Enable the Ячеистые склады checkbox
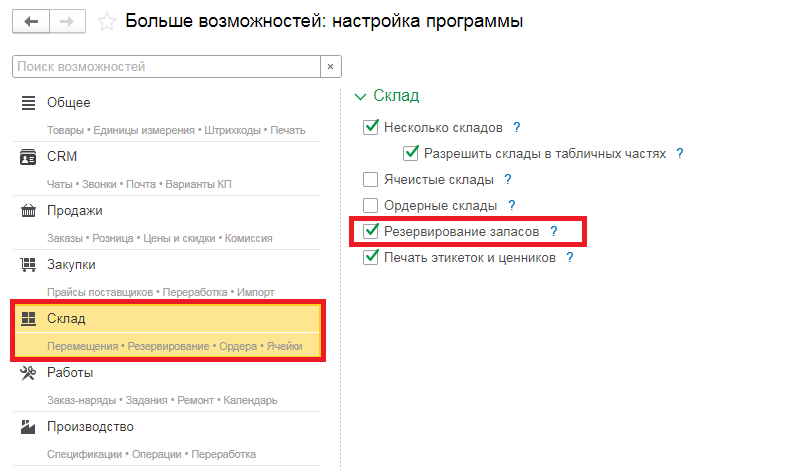Image resolution: width=795 pixels, height=470 pixels. pyautogui.click(x=371, y=179)
